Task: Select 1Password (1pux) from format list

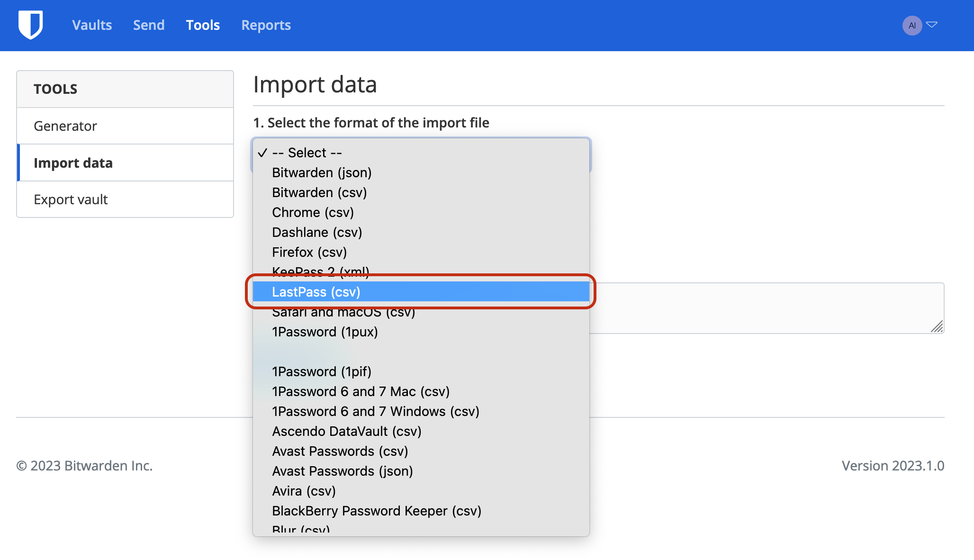Action: (x=325, y=332)
